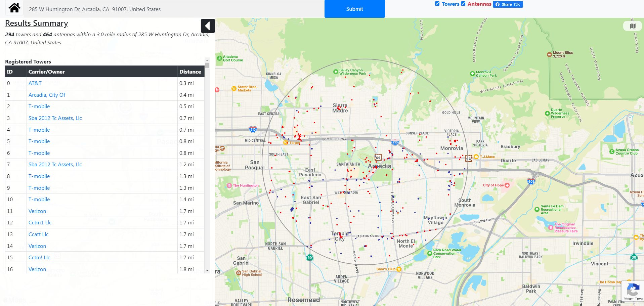Click the home icon
644x306 pixels.
click(x=14, y=8)
